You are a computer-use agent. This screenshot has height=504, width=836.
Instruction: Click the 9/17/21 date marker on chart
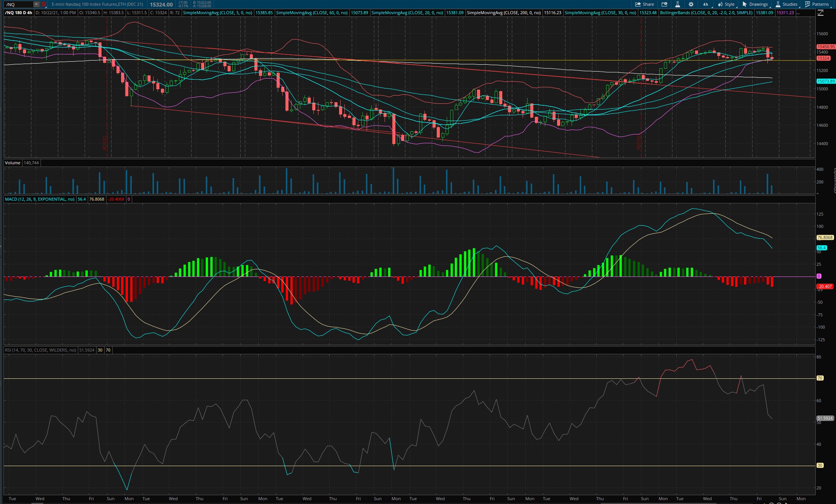(x=104, y=143)
